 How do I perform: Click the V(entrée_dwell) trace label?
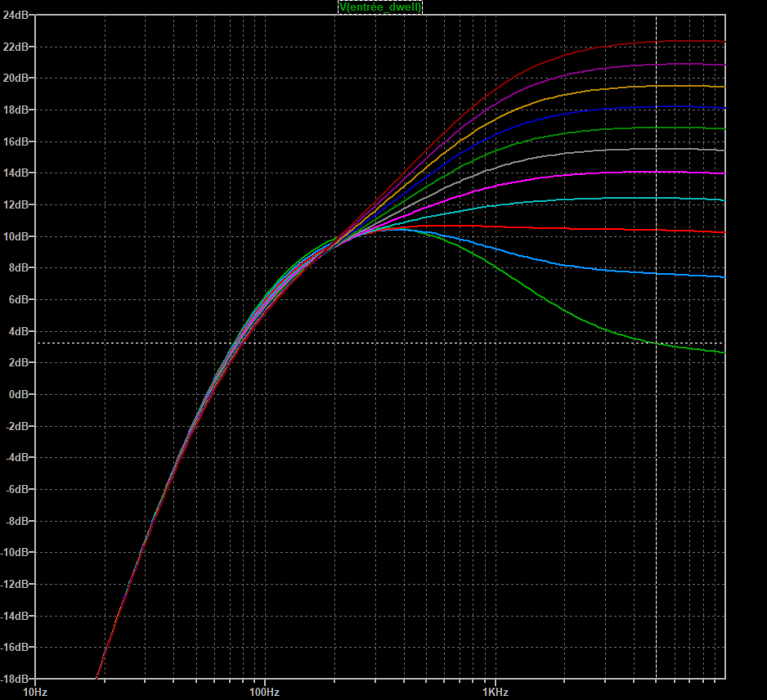pyautogui.click(x=380, y=7)
